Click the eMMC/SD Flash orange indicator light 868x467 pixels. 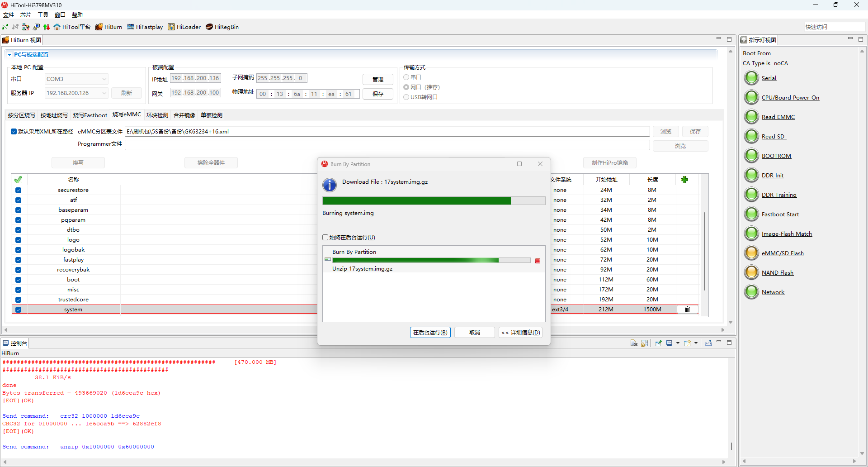point(751,253)
